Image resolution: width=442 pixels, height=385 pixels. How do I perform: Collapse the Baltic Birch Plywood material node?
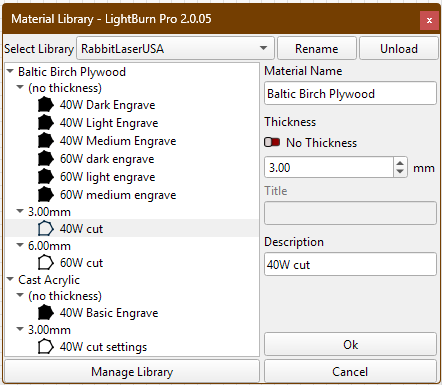(10, 71)
